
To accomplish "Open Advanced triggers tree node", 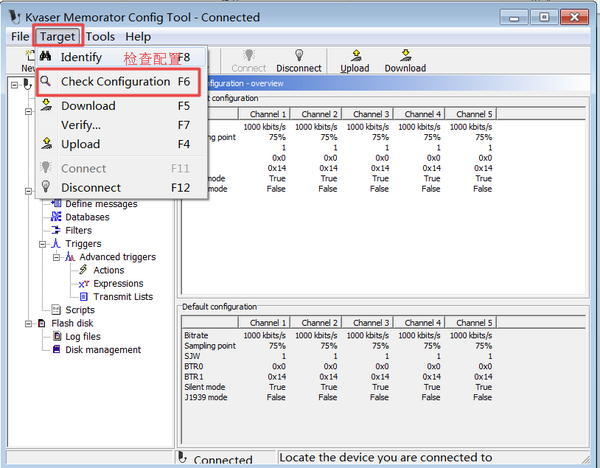I will (117, 257).
